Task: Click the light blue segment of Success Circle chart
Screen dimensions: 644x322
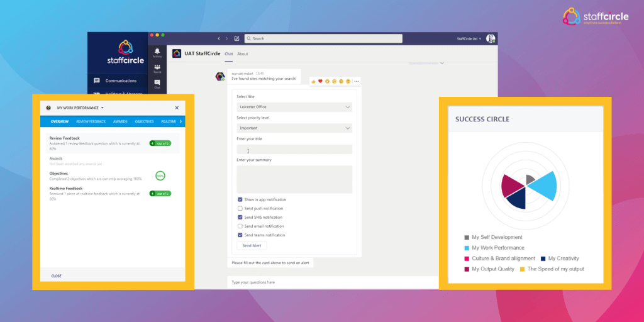Action: pyautogui.click(x=545, y=186)
